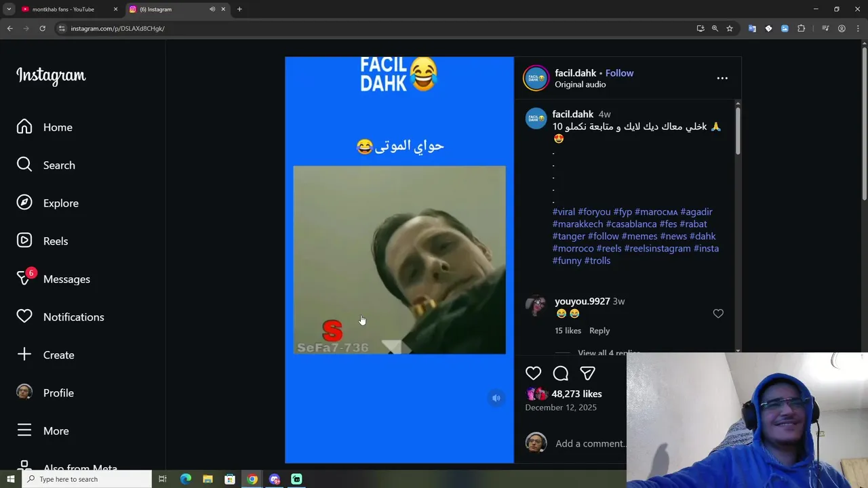Open the #memes hashtag
This screenshot has height=488, width=868.
coord(639,237)
